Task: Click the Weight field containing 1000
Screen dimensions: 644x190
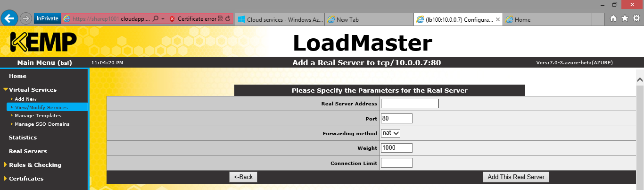Action: pos(396,148)
